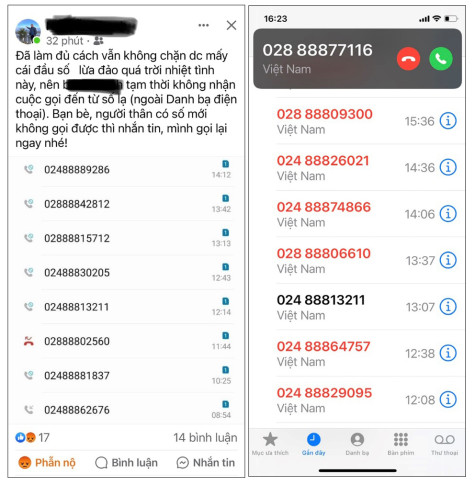Tap the Nhắn tin message button

tap(206, 463)
